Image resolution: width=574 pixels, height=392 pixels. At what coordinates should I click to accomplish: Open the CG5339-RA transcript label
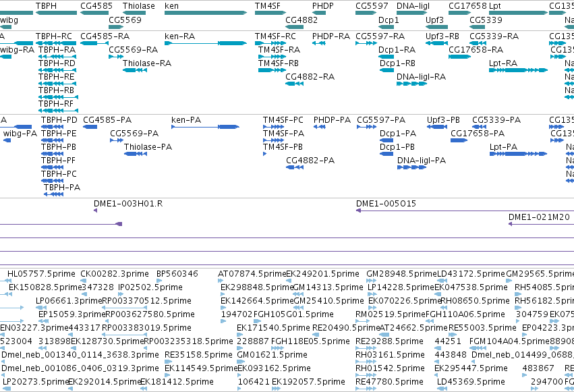coord(494,36)
